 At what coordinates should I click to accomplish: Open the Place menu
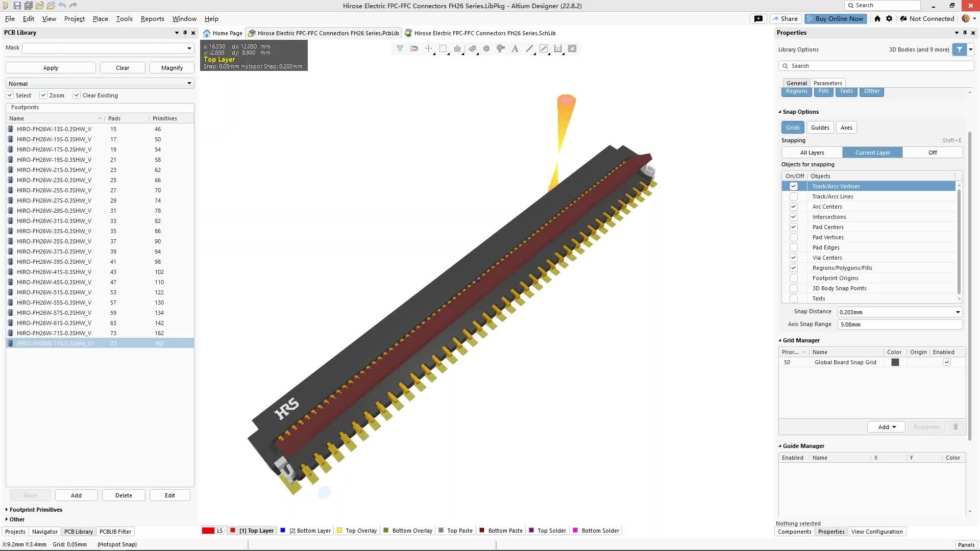coord(100,18)
